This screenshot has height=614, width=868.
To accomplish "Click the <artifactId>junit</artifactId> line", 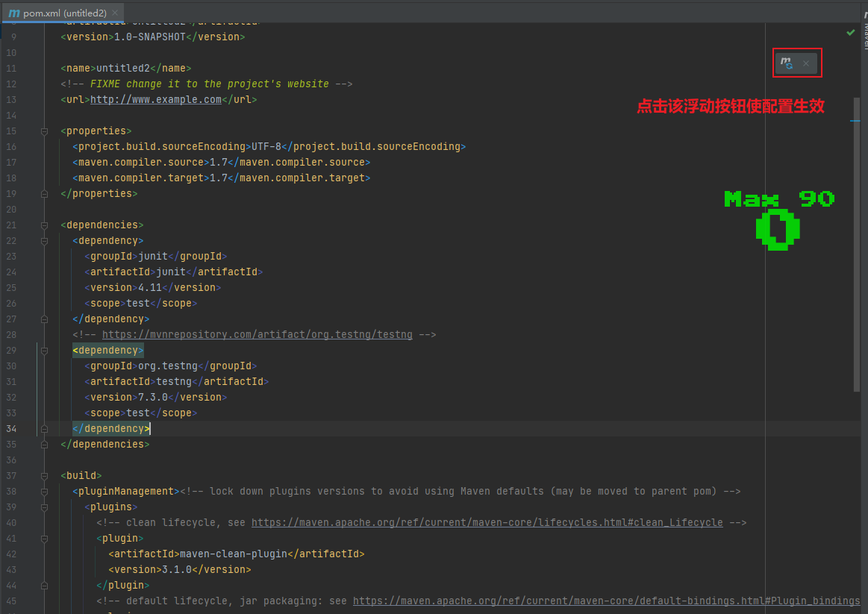I will coord(173,272).
